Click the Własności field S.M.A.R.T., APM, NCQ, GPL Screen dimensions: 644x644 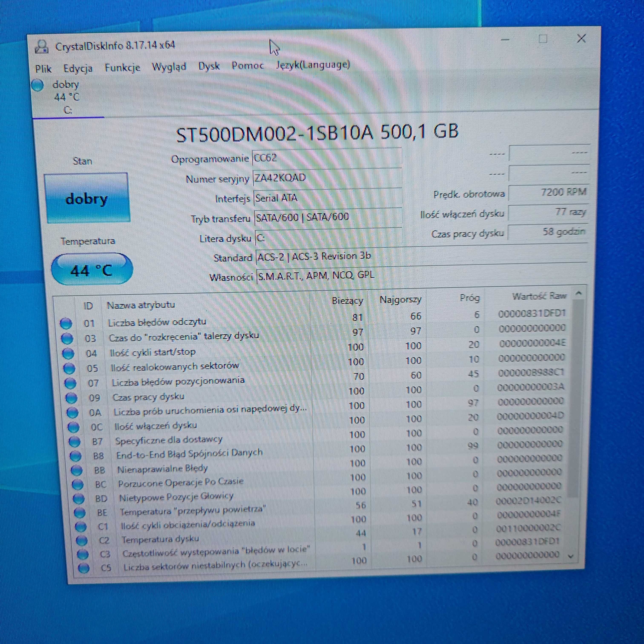[422, 275]
